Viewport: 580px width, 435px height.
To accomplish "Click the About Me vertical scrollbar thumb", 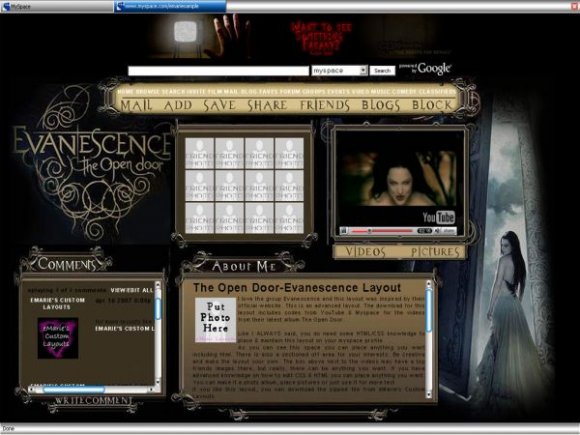I will click(x=429, y=310).
